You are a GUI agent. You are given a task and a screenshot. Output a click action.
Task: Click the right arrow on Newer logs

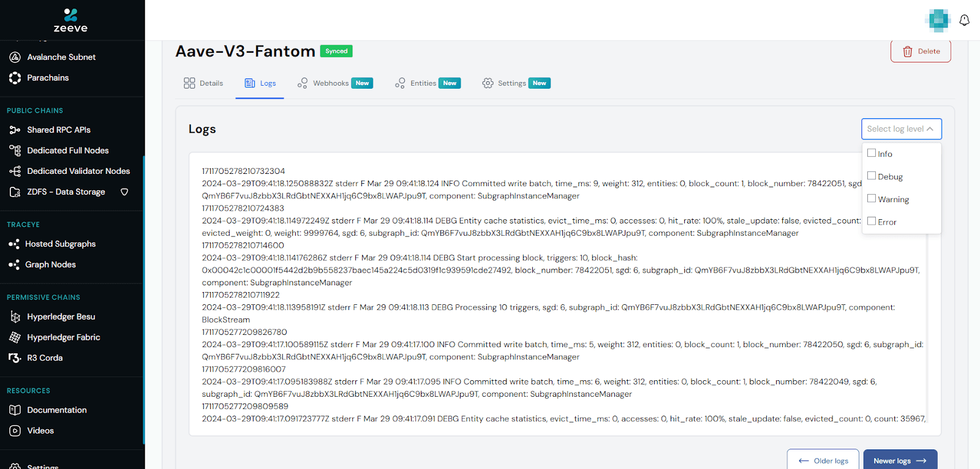coord(921,461)
